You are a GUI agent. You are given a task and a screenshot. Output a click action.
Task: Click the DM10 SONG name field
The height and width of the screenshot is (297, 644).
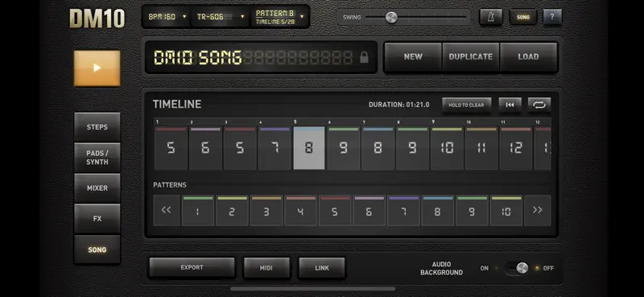point(261,57)
